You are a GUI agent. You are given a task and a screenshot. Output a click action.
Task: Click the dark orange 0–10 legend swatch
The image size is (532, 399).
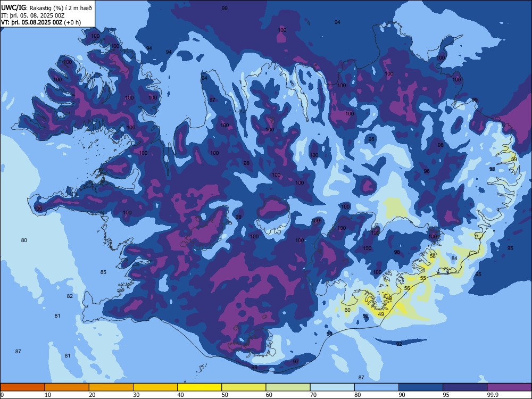22,387
